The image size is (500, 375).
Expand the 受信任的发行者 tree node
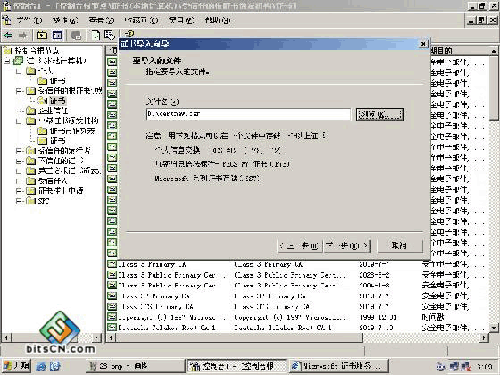tap(19, 151)
